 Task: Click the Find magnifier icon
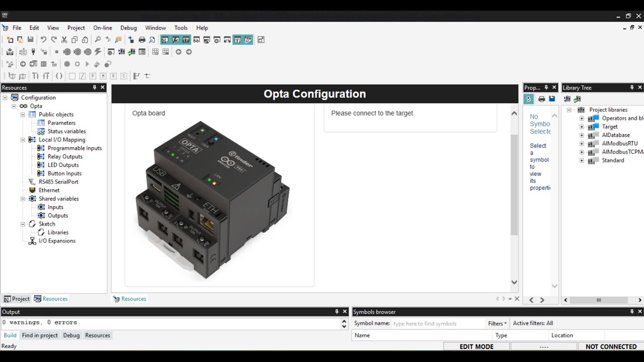98,40
